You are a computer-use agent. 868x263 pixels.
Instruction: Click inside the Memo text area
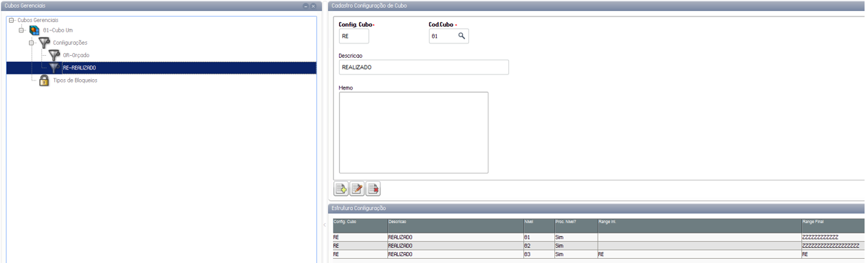click(x=413, y=132)
